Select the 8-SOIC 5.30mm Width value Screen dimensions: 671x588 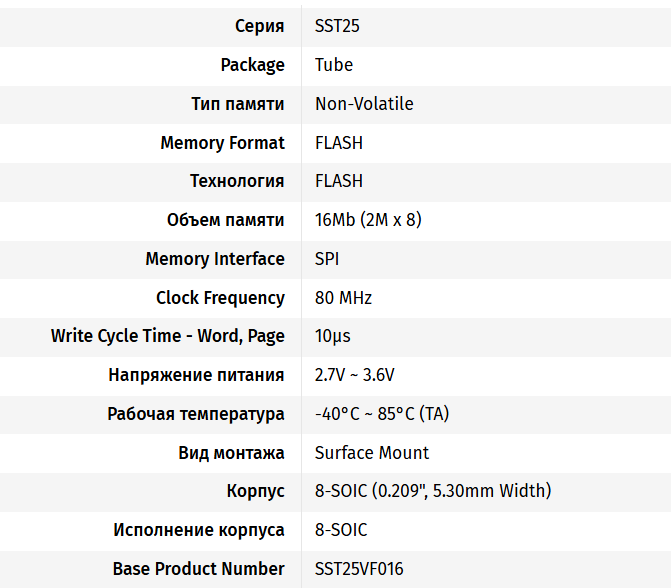tap(433, 491)
